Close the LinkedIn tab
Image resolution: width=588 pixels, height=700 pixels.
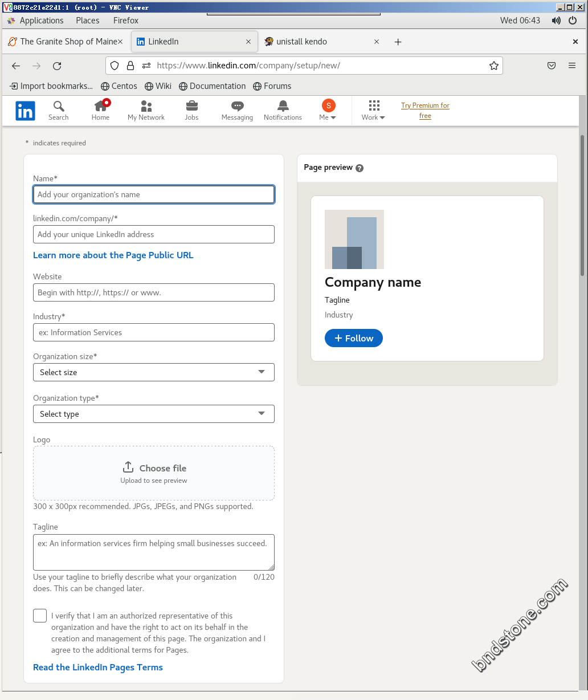point(248,42)
